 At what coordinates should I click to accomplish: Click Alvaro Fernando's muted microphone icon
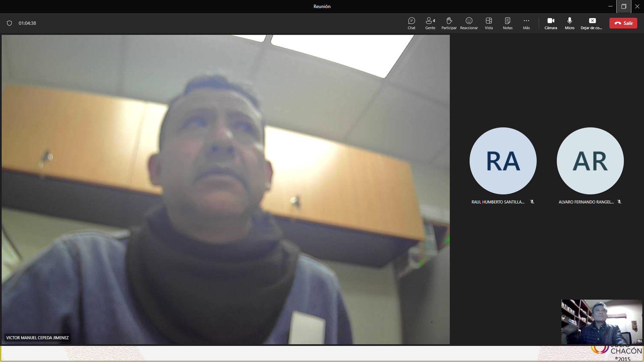pyautogui.click(x=619, y=202)
